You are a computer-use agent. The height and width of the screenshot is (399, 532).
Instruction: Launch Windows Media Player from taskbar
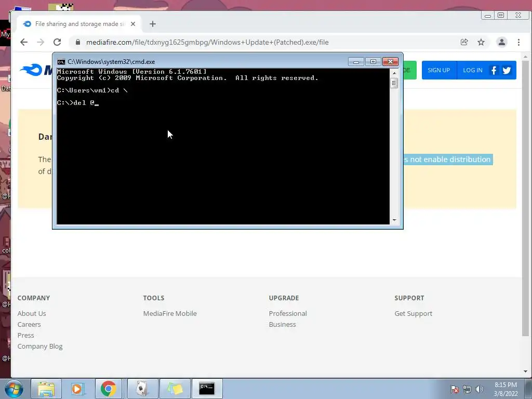77,389
